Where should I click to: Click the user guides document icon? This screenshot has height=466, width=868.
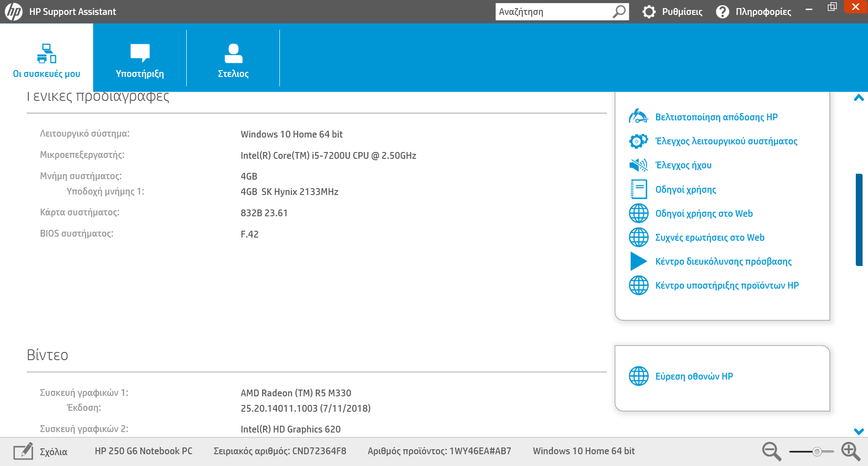(638, 189)
